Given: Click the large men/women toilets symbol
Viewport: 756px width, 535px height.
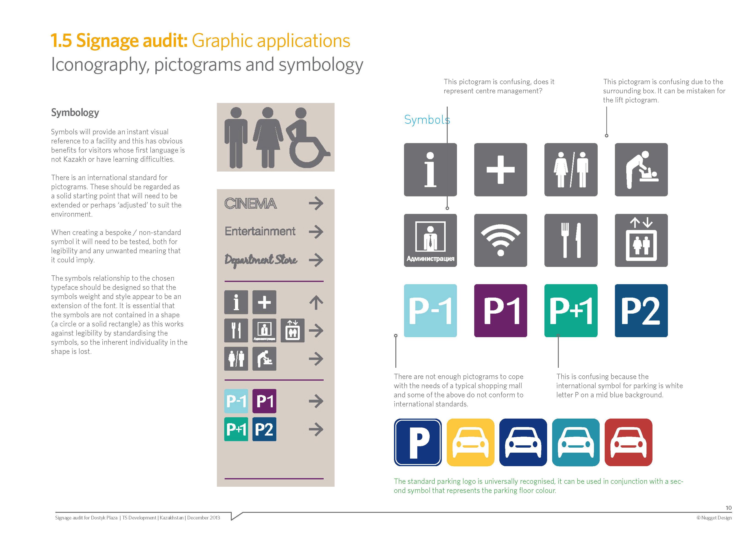Looking at the screenshot, I should click(x=571, y=169).
